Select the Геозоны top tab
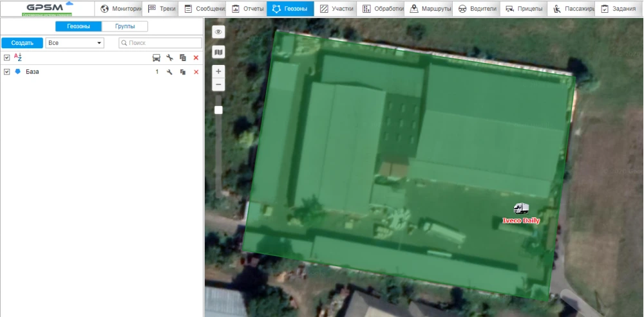644x317 pixels. (290, 8)
